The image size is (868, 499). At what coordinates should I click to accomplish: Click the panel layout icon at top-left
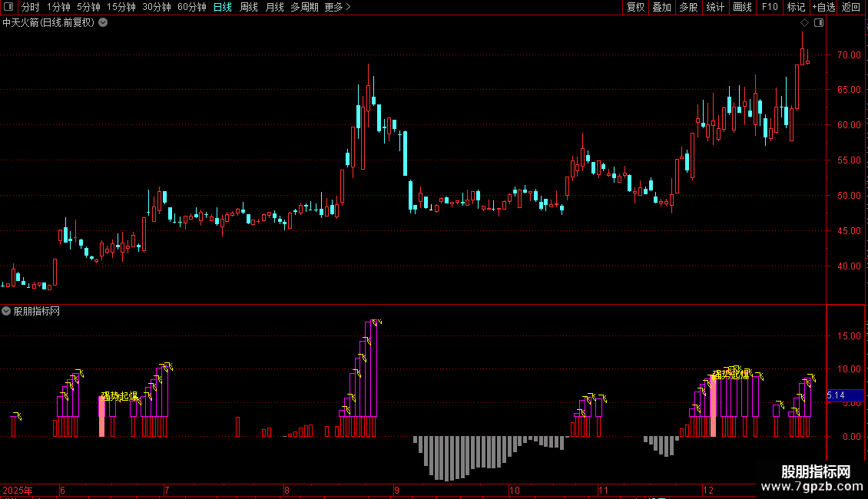coord(8,7)
